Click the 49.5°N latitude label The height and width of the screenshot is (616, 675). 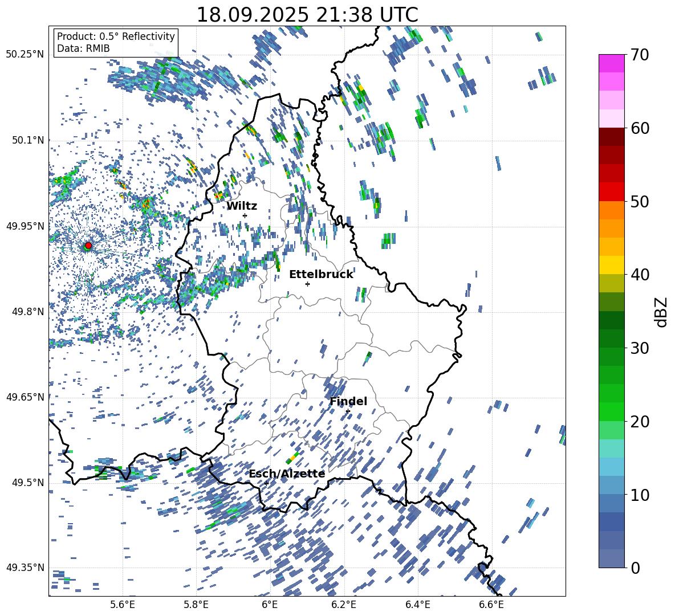pos(28,483)
